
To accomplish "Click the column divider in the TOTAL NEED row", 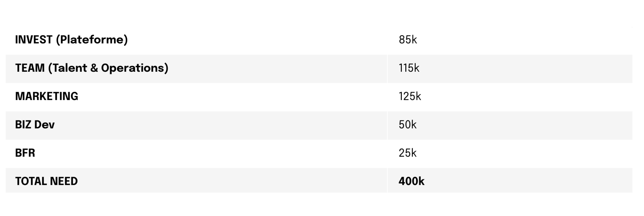I will [387, 180].
